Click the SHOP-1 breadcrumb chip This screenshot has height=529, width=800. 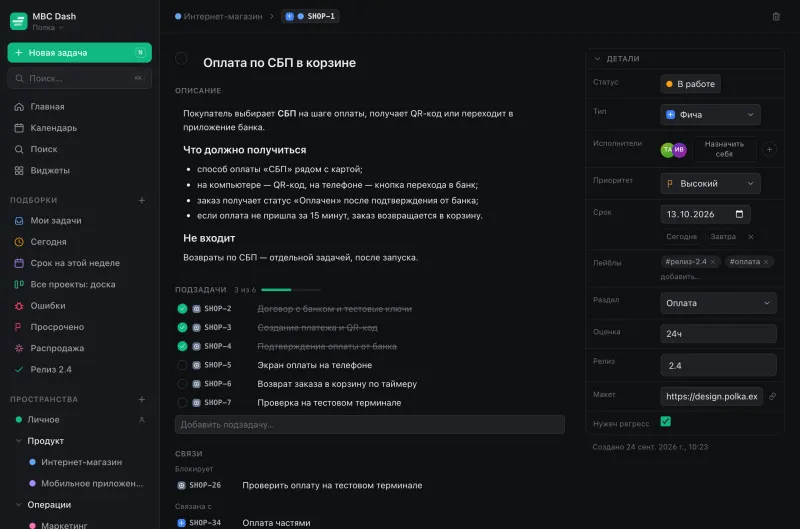click(310, 17)
